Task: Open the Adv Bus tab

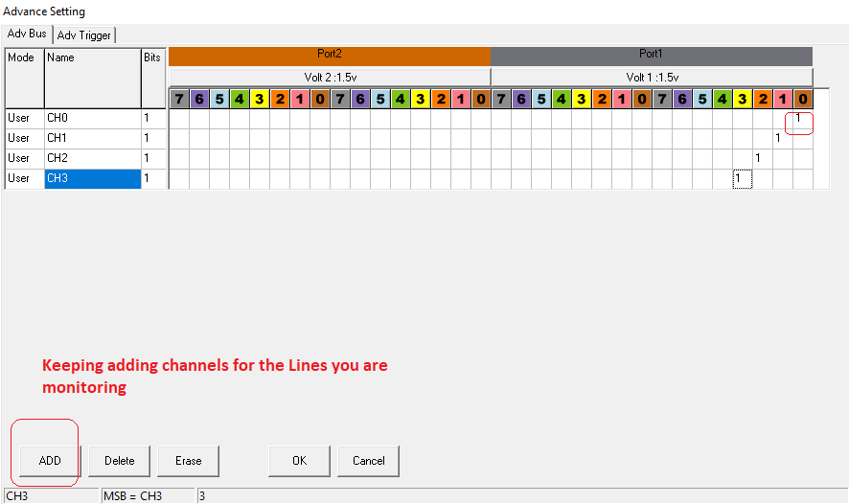Action: coord(27,34)
